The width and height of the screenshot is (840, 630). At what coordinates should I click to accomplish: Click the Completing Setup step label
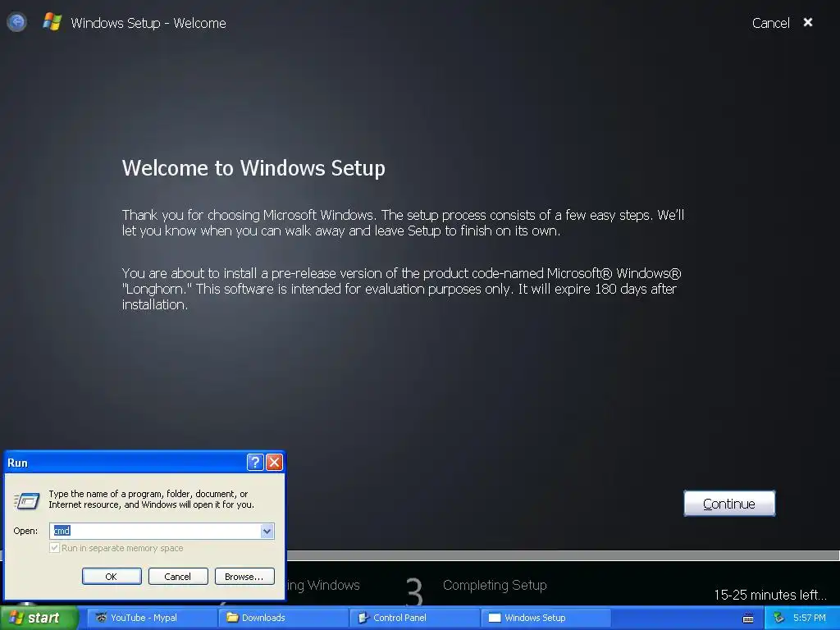pos(495,585)
